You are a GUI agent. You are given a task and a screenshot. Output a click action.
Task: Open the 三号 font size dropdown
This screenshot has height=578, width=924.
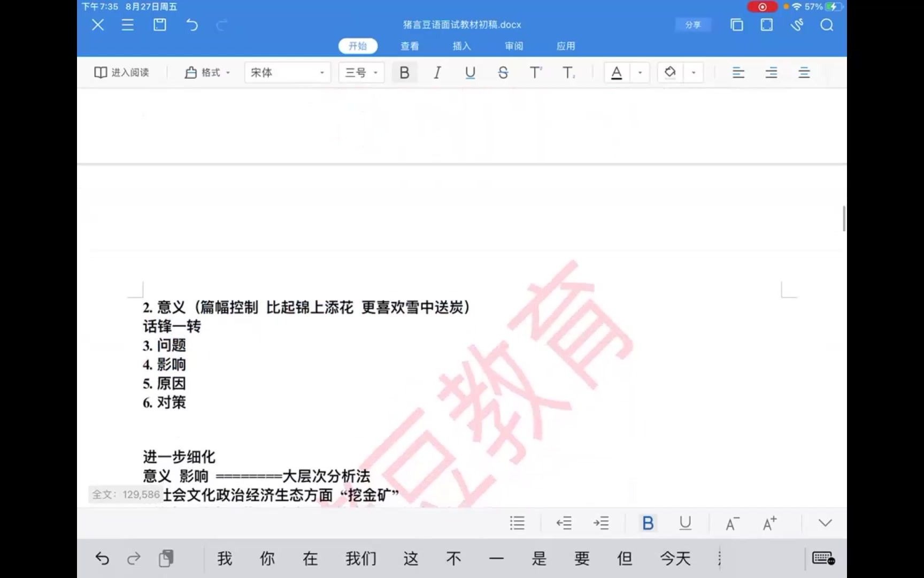pos(361,72)
